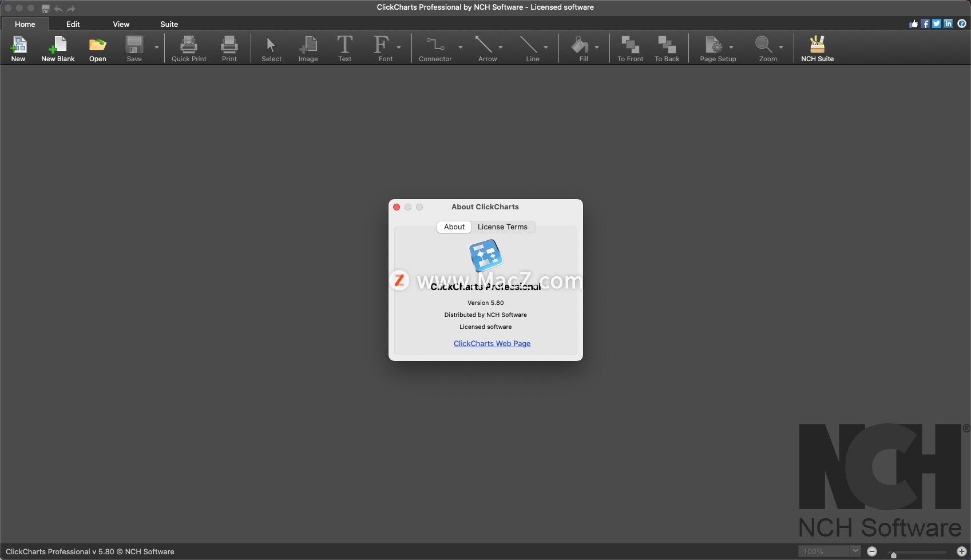Screen dimensions: 971x560
Task: Click the Print toolbar icon
Action: [x=229, y=45]
